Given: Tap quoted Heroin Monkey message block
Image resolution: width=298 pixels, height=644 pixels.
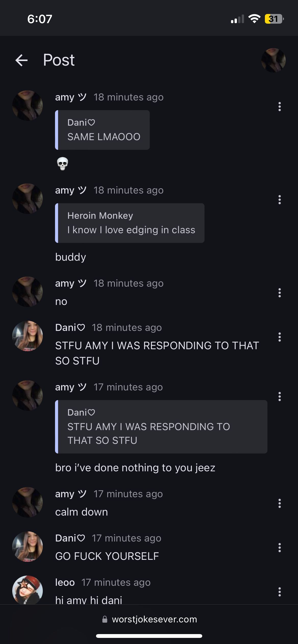Looking at the screenshot, I should [x=130, y=223].
